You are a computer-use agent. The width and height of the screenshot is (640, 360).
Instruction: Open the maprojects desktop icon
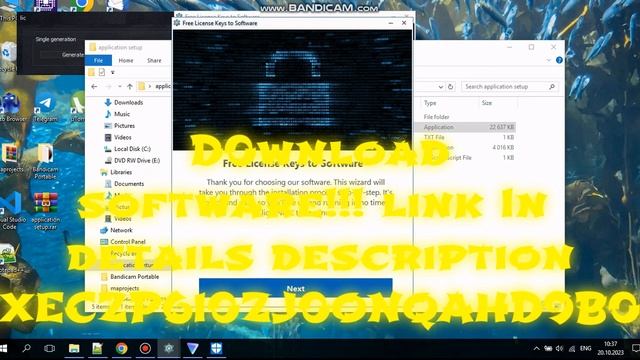[x=11, y=158]
